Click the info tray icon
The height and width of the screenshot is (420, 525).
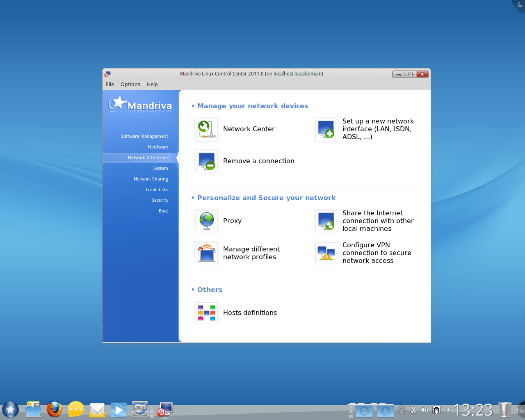tap(402, 410)
